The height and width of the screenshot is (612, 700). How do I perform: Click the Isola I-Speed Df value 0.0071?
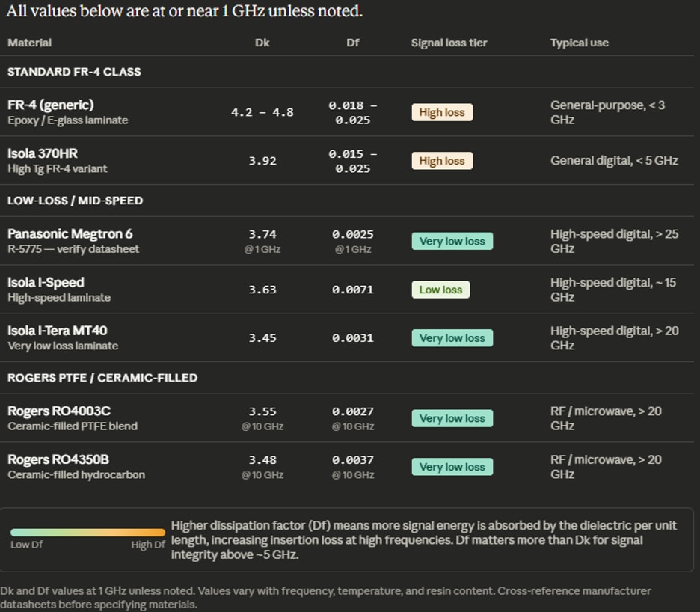[x=353, y=290]
